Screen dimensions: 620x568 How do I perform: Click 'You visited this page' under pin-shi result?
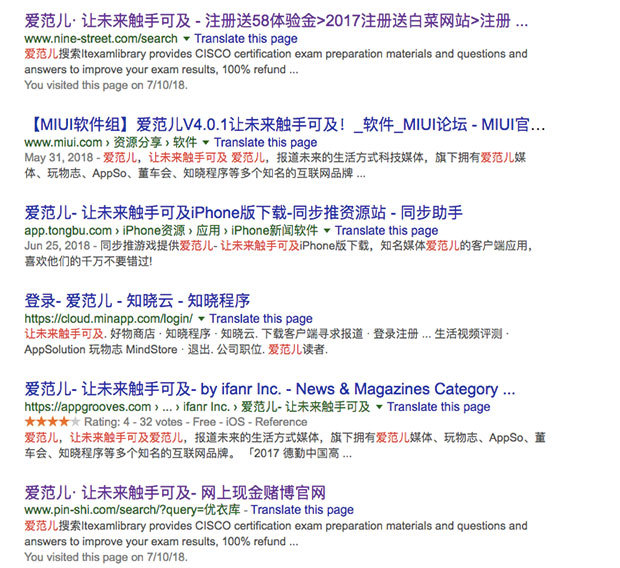106,557
